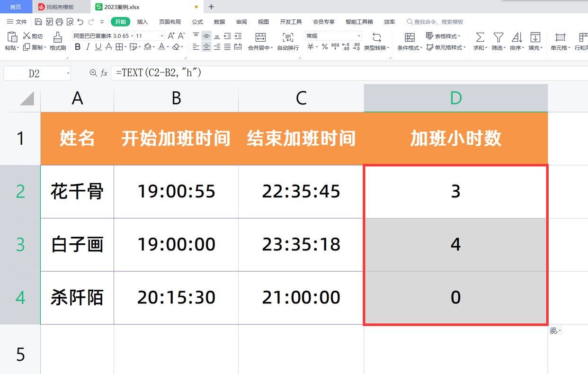Click the fx insert function icon
This screenshot has height=374, width=588.
coord(104,73)
